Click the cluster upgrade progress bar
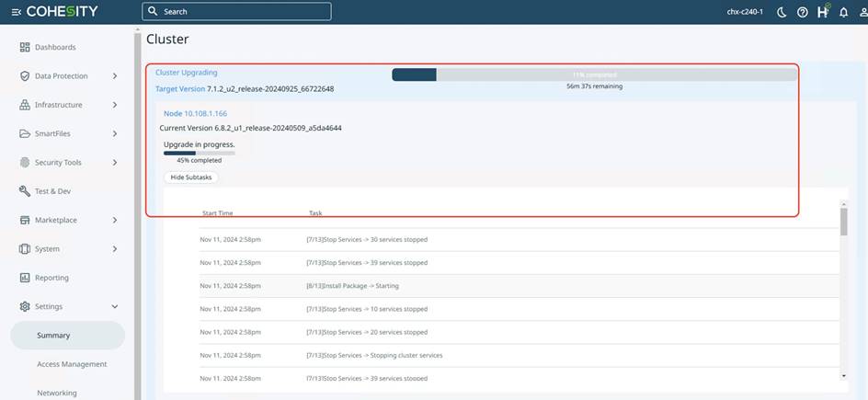This screenshot has width=868, height=400. (x=595, y=74)
